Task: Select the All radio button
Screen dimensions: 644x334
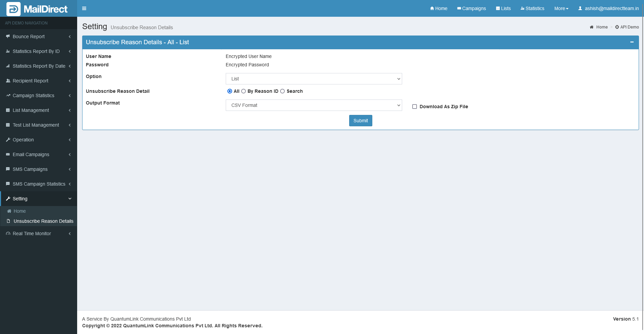Action: 230,91
